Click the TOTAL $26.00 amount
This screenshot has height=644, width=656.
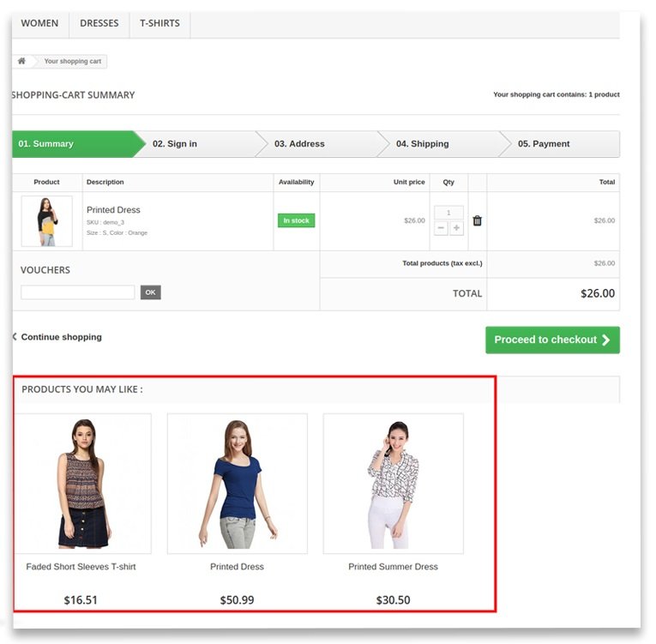point(598,294)
